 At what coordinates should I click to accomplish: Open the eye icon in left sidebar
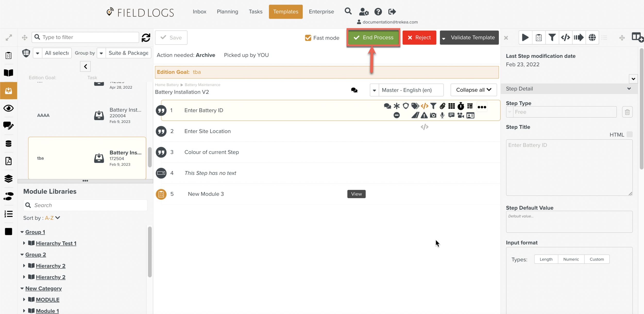[9, 108]
